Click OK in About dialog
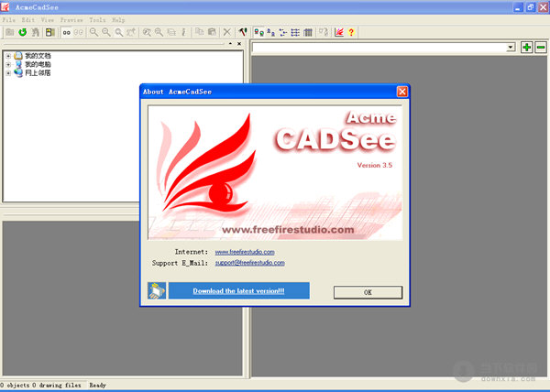 (x=368, y=292)
